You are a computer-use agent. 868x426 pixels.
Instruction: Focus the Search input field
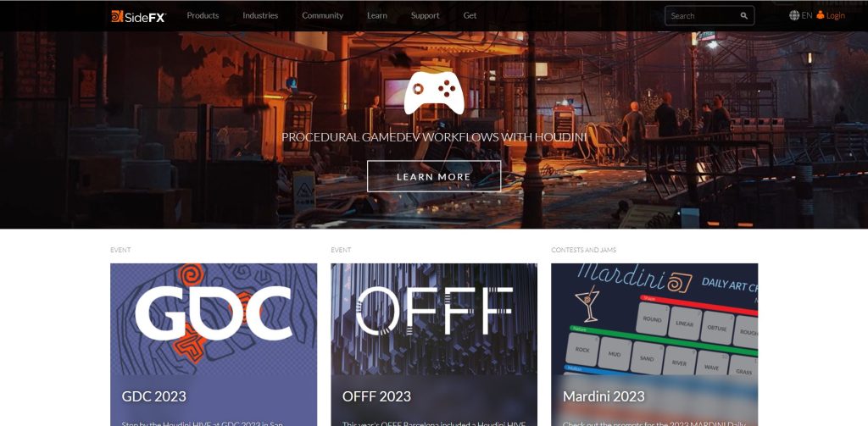[x=703, y=16]
